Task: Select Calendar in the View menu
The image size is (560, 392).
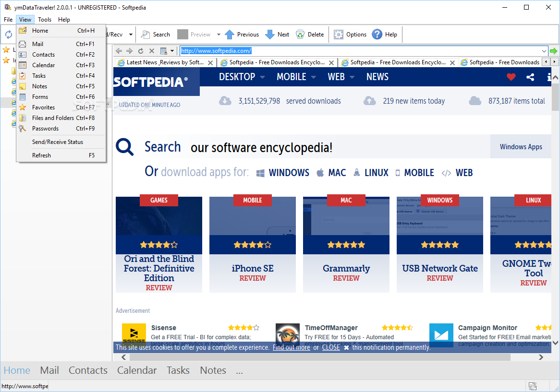Action: (61, 65)
